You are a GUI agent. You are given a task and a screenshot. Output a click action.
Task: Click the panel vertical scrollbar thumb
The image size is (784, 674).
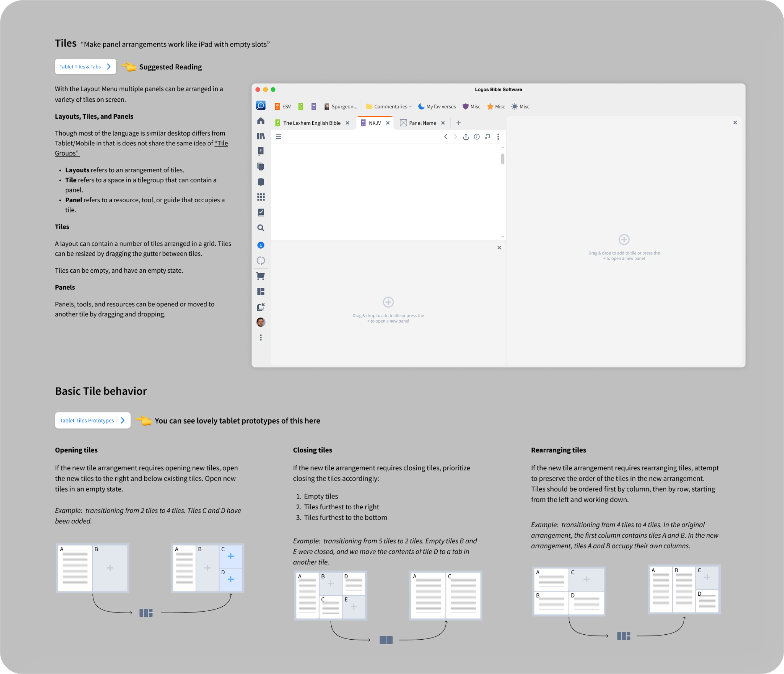pyautogui.click(x=503, y=159)
